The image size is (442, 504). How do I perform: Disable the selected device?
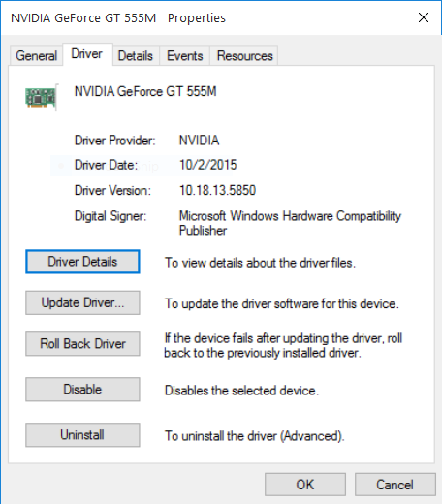tap(82, 390)
